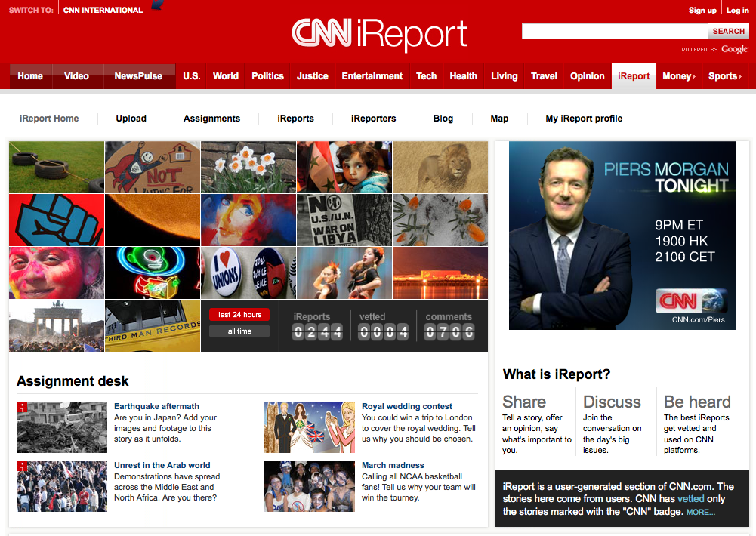Expand the Sports menu arrow
The image size is (756, 536).
tap(740, 77)
